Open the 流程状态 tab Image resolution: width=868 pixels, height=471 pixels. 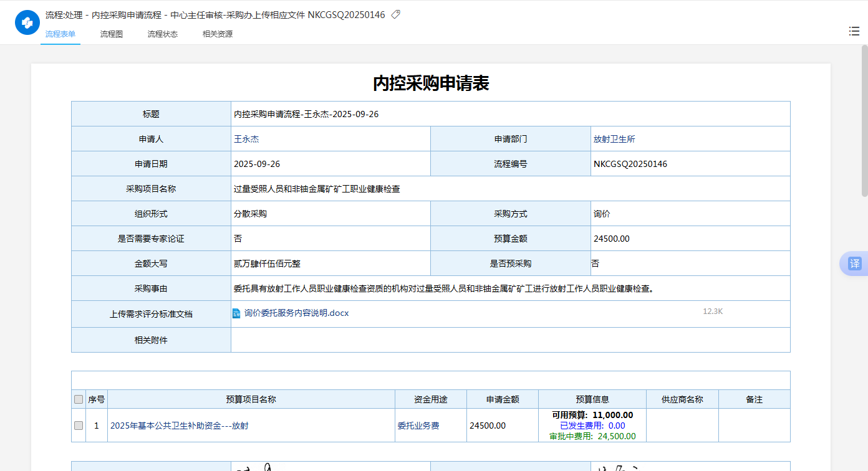pyautogui.click(x=162, y=34)
